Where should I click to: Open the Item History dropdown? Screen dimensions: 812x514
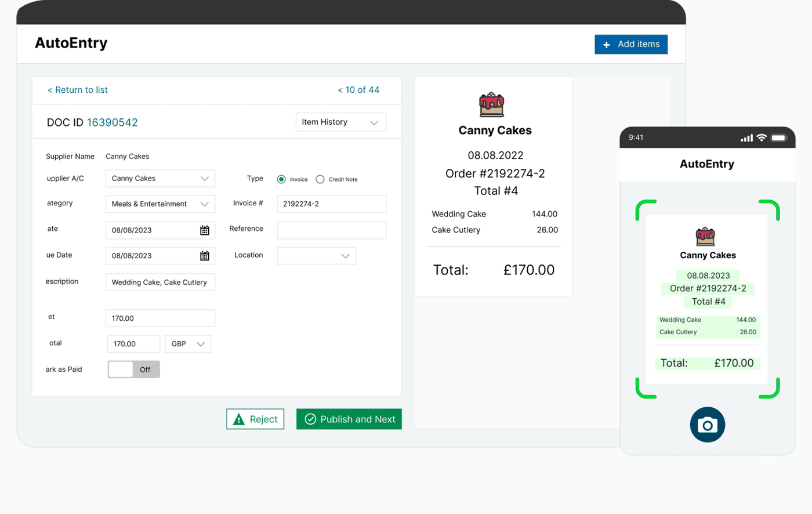(341, 122)
